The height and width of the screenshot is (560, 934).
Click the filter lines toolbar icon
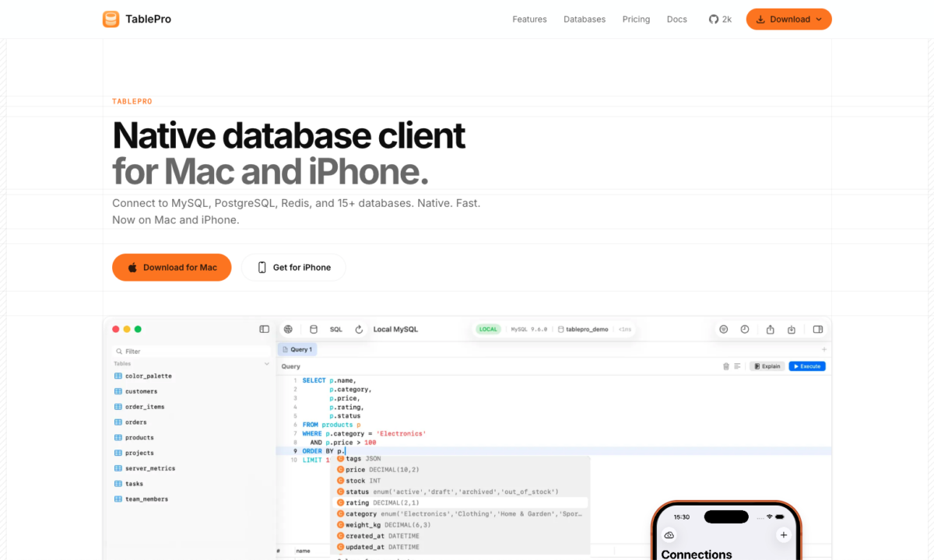723,329
